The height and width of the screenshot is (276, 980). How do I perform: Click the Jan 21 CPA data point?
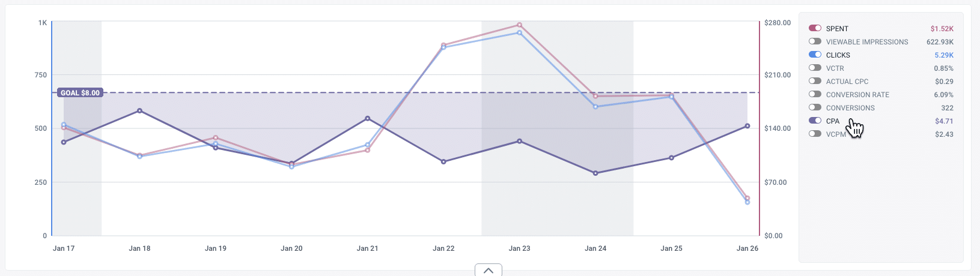[x=368, y=118]
